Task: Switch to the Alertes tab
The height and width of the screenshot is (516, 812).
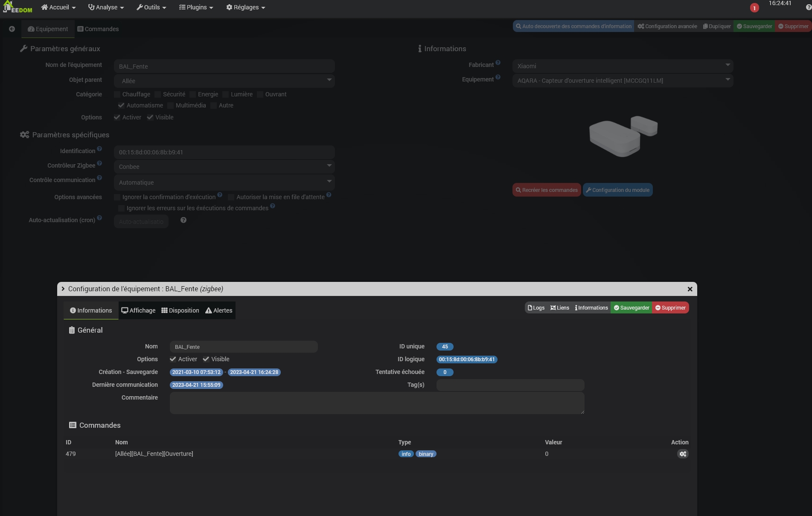Action: pyautogui.click(x=219, y=310)
